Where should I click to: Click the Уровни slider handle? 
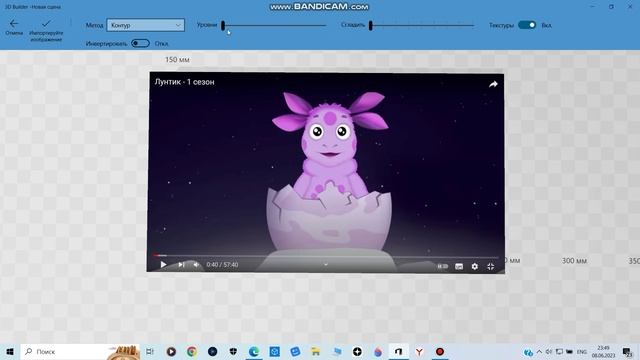pyautogui.click(x=223, y=25)
